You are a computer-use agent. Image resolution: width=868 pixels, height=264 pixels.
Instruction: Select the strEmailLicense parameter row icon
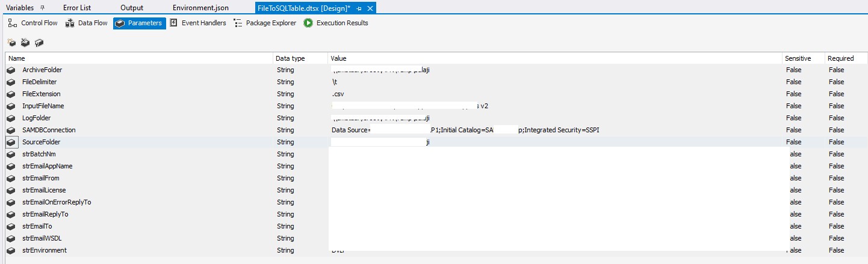pos(11,190)
